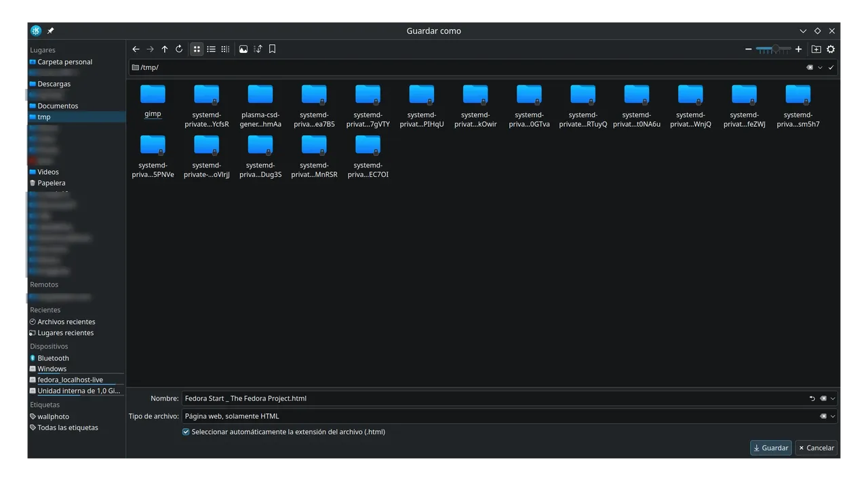Open the sort order options icon

pyautogui.click(x=258, y=50)
